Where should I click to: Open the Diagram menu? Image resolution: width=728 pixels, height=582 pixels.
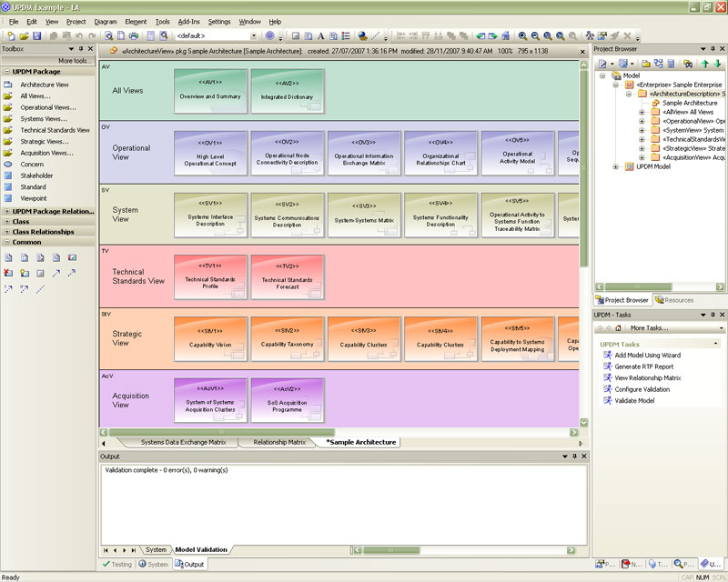[x=105, y=21]
